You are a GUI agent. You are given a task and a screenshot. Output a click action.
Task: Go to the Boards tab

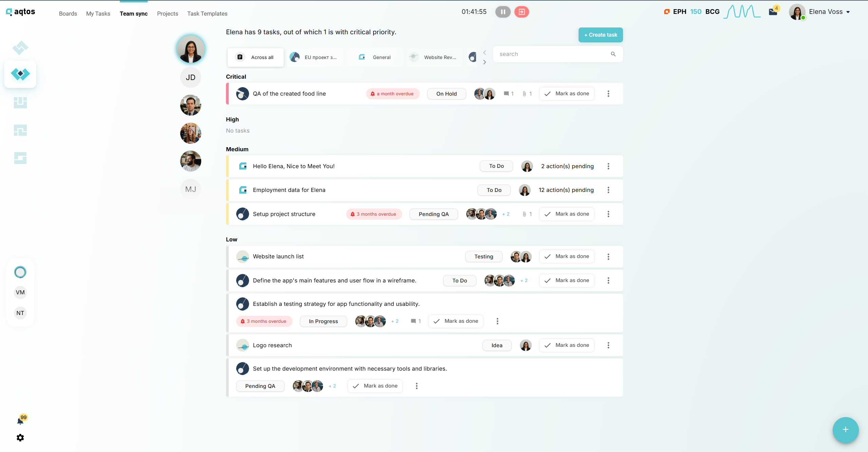(x=68, y=14)
